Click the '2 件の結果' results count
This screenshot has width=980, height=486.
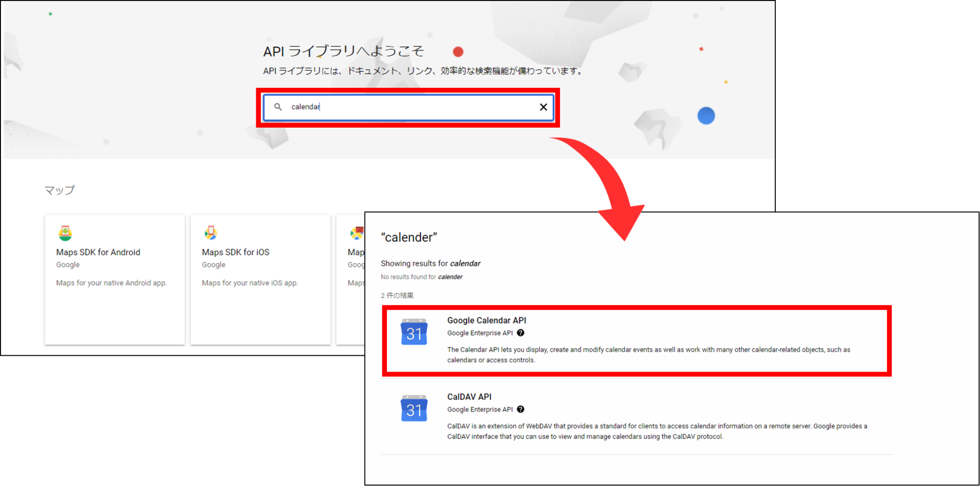pos(397,296)
